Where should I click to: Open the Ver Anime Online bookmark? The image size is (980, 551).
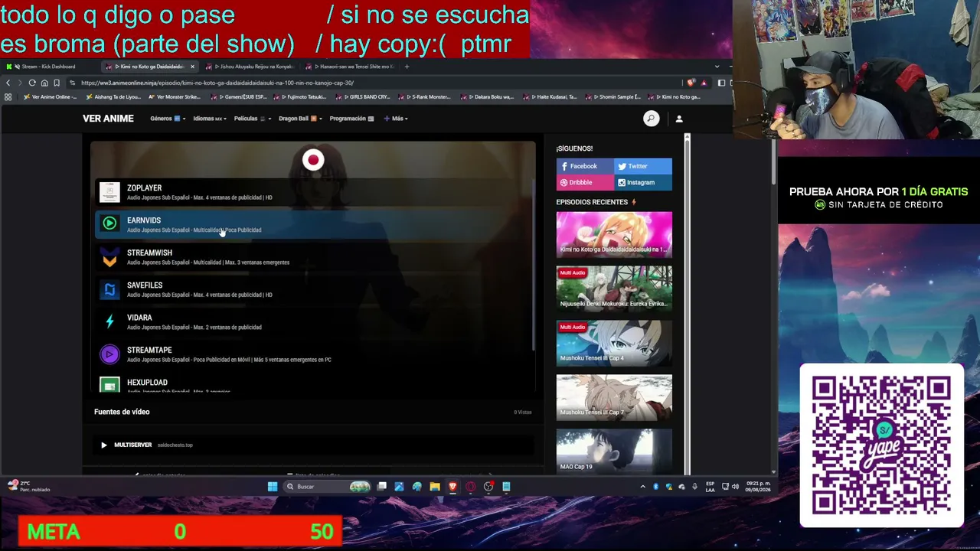click(51, 97)
